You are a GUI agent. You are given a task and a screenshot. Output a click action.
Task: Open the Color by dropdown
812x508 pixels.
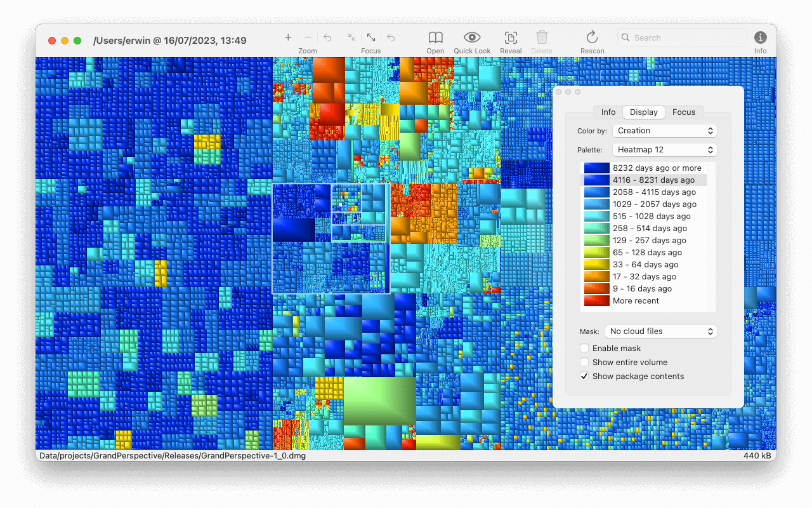tap(664, 131)
